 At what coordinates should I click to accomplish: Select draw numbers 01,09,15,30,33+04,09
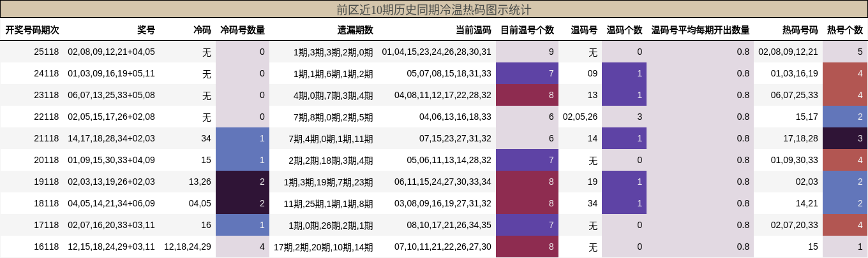(111, 160)
